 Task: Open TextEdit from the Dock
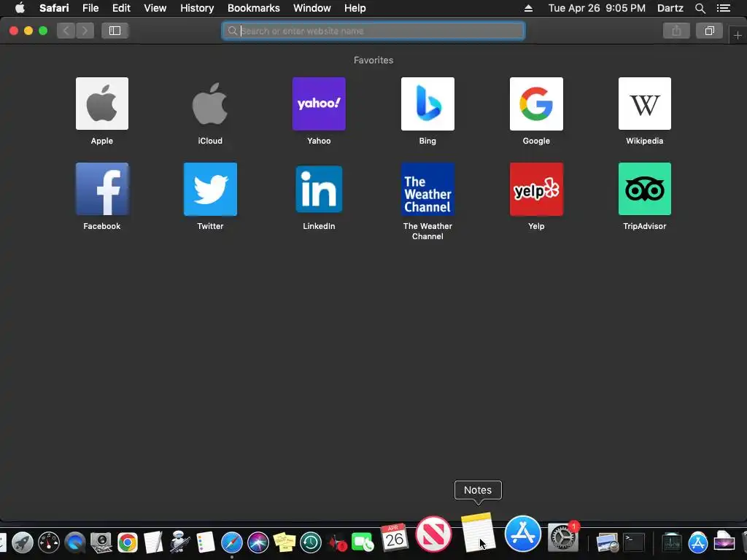point(153,542)
